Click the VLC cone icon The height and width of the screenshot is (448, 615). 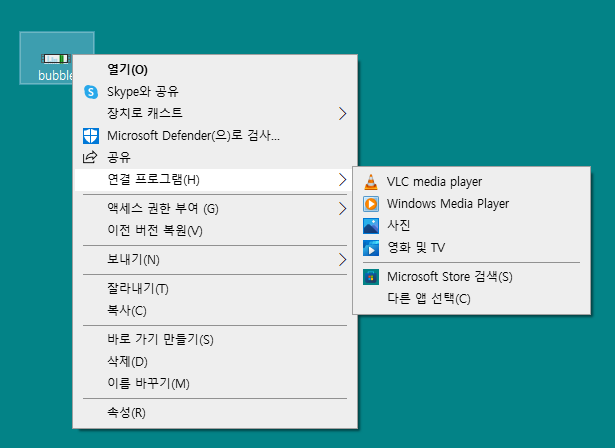point(371,182)
